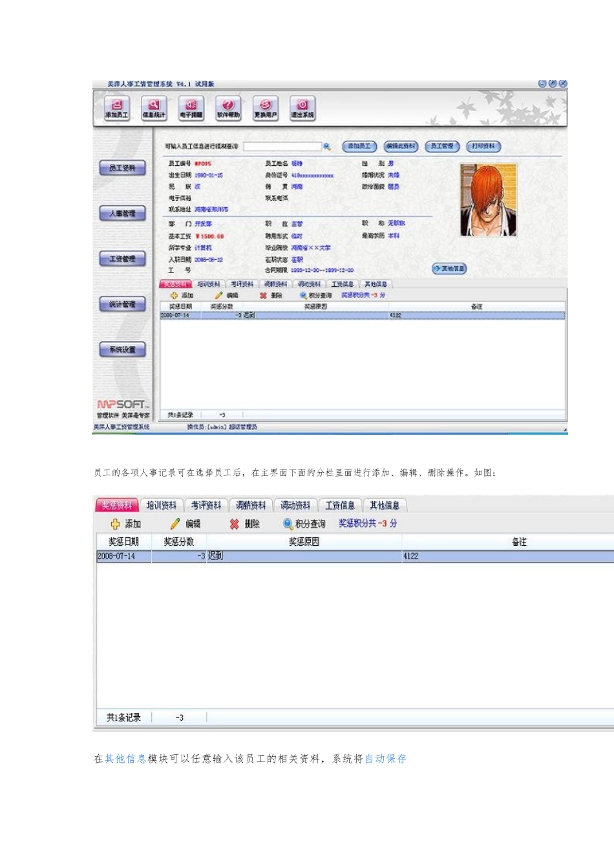Click the small 删除 cross in the full window
Viewport: 614px width, 868px height.
point(263,295)
